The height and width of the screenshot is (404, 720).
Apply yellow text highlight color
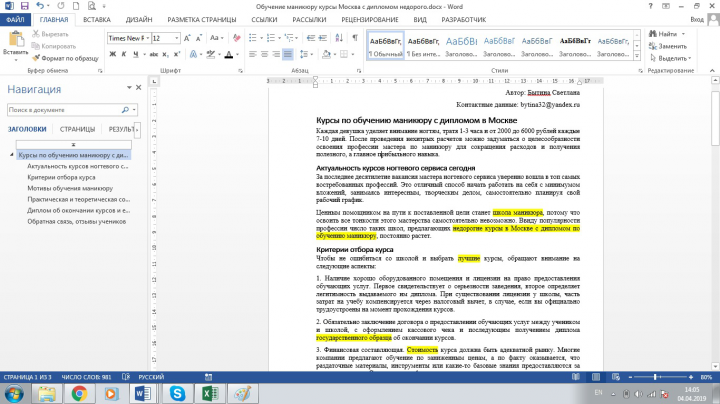point(211,54)
